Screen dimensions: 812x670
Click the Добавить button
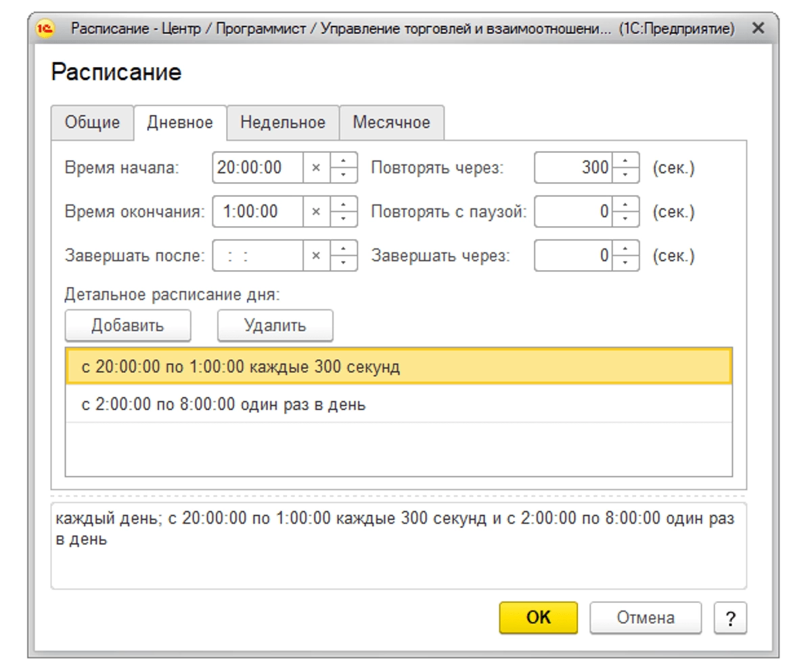[x=128, y=326]
